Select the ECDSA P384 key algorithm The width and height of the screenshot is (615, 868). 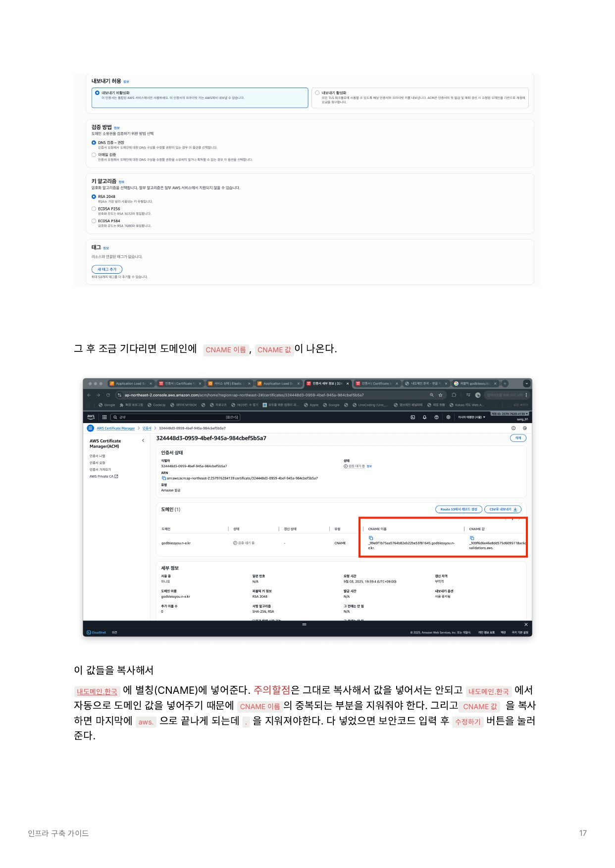point(94,221)
